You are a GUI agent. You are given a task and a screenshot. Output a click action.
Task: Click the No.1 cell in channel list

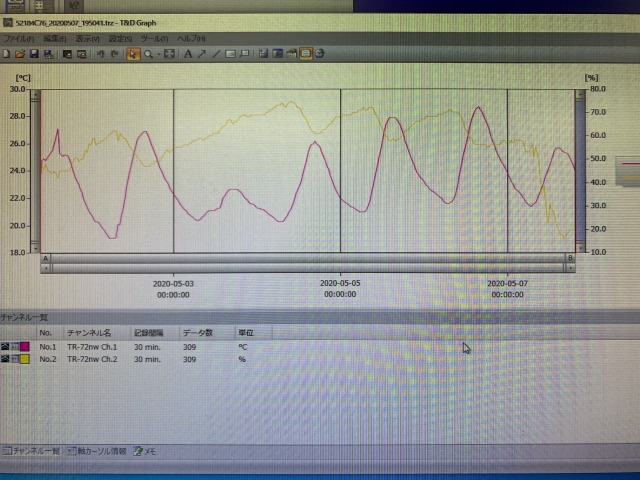[47, 347]
